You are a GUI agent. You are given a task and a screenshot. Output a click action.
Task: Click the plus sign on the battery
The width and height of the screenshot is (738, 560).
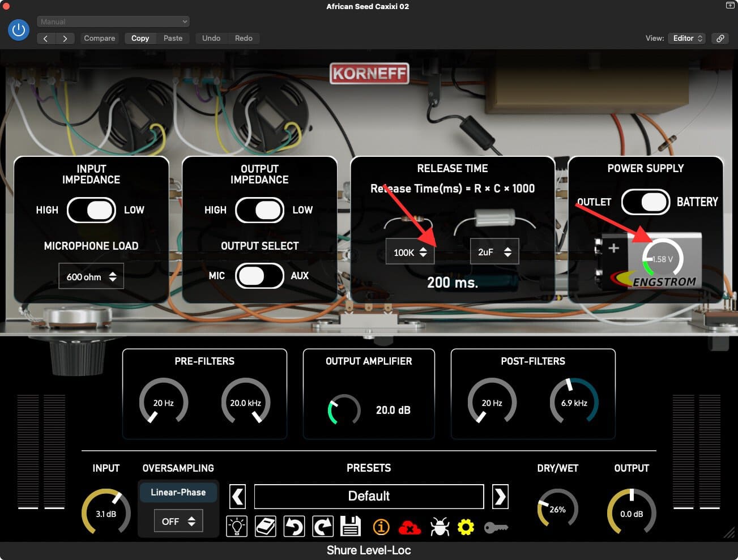tap(613, 248)
